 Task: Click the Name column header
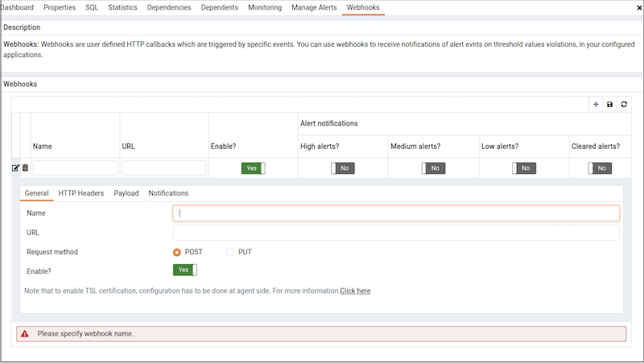click(x=43, y=146)
